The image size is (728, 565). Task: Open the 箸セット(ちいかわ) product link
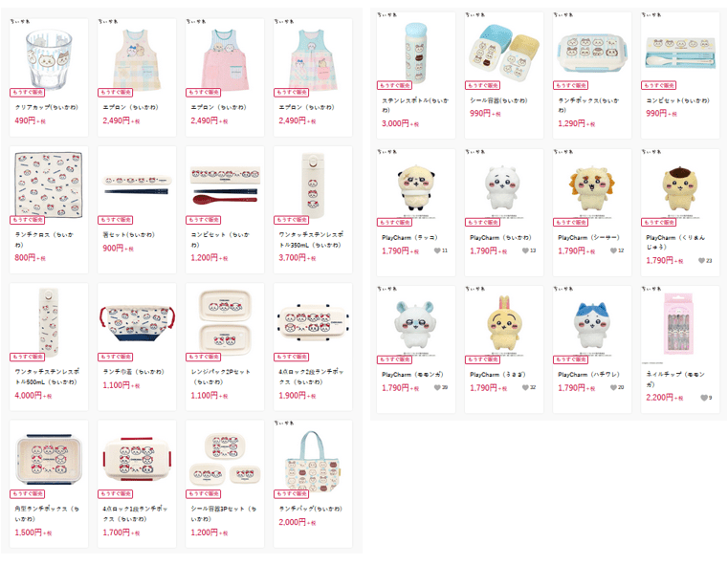click(x=128, y=235)
